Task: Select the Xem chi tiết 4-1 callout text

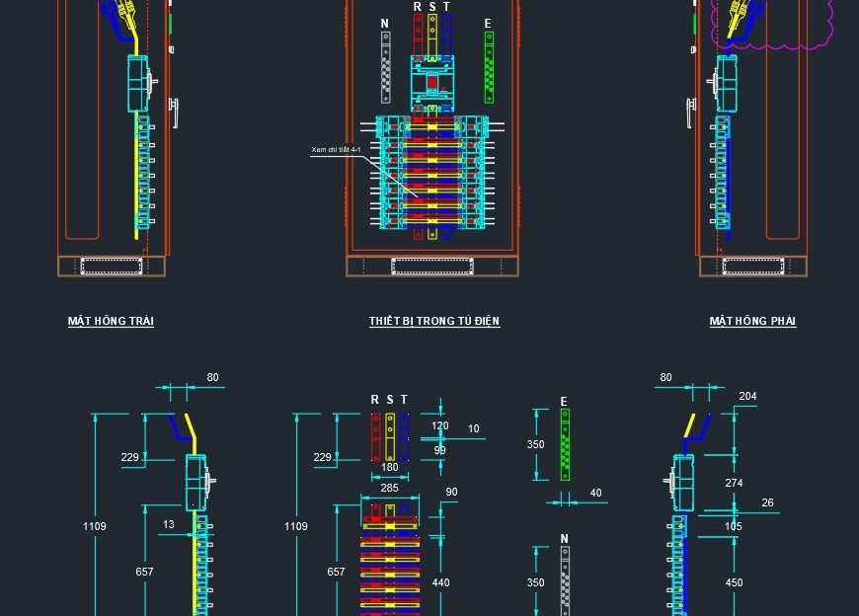Action: point(337,149)
